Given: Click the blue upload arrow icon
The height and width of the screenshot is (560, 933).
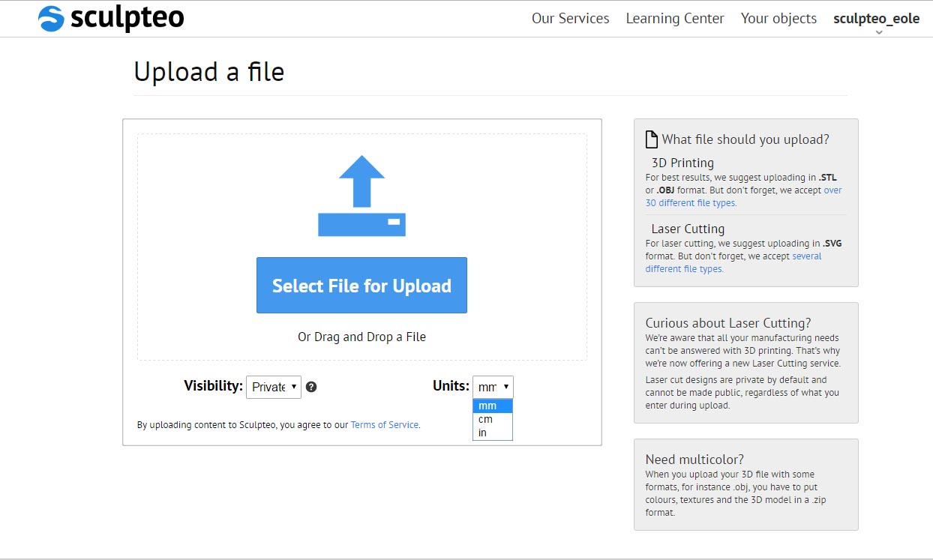Looking at the screenshot, I should (361, 196).
